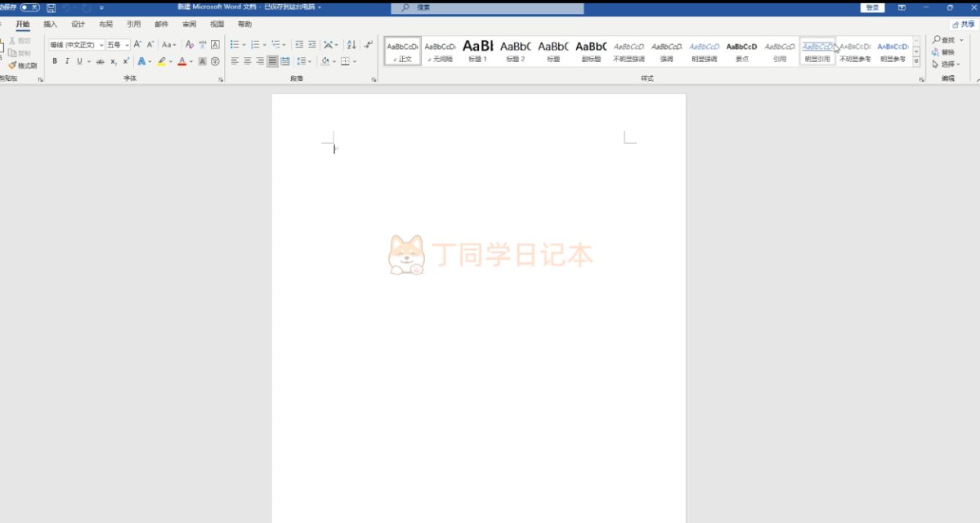
Task: Expand the styles gallery more arrow
Action: point(916,61)
